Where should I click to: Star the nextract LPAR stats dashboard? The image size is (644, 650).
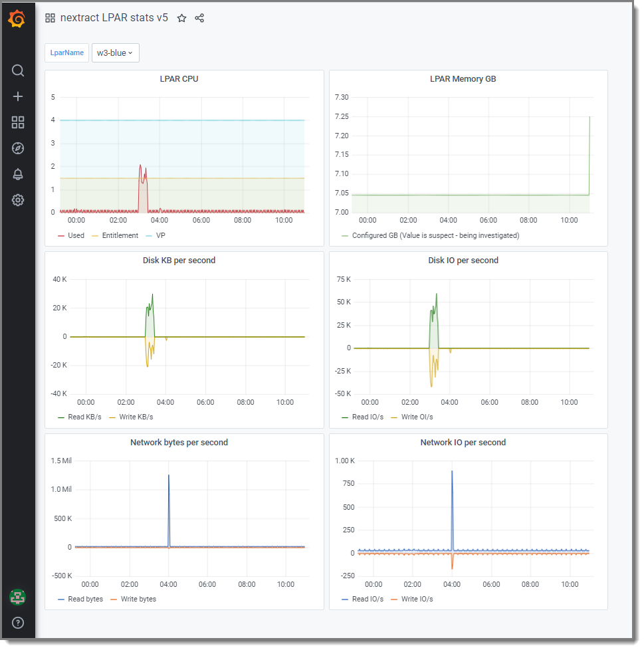tap(181, 18)
